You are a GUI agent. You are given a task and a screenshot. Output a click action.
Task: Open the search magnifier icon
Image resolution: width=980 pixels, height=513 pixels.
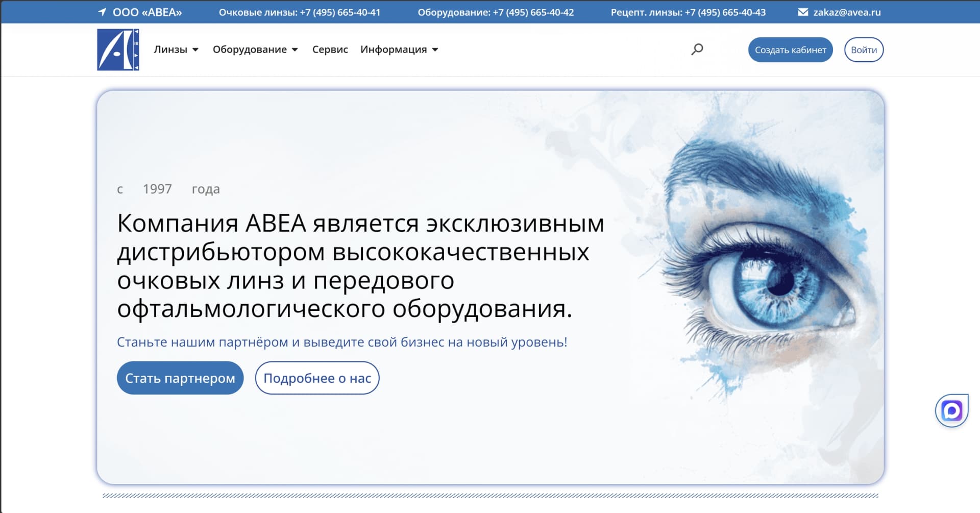(697, 49)
